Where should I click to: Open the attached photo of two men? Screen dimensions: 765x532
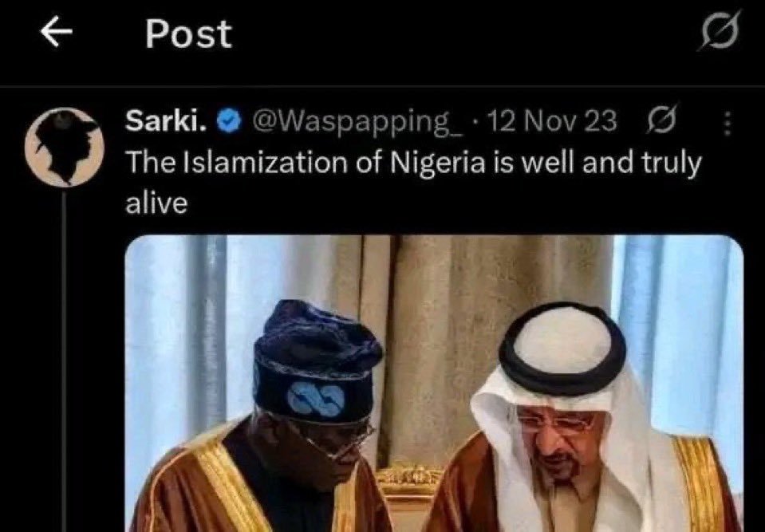[434, 384]
